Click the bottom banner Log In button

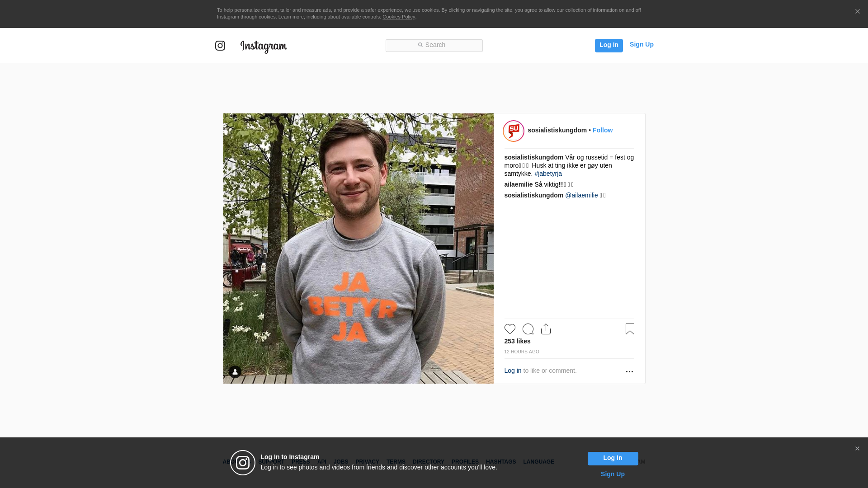click(x=613, y=459)
